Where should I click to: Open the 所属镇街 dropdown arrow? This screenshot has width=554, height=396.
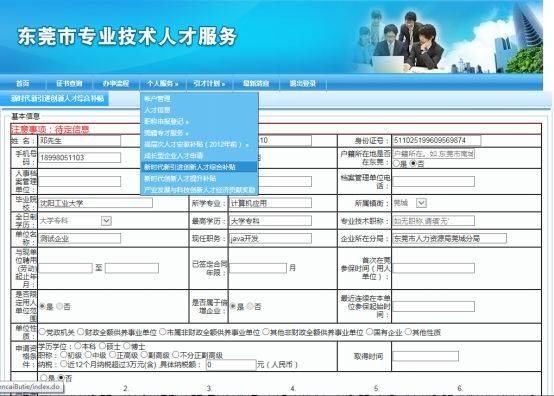click(421, 203)
